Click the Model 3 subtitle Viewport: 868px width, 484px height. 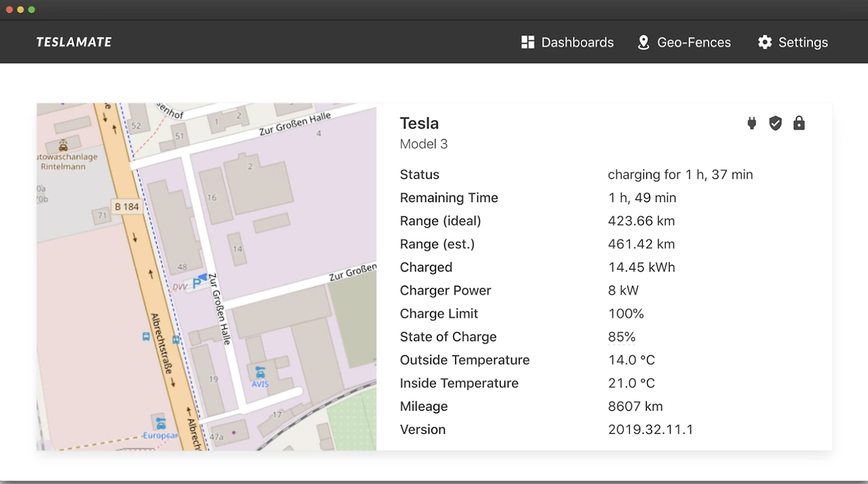tap(424, 144)
